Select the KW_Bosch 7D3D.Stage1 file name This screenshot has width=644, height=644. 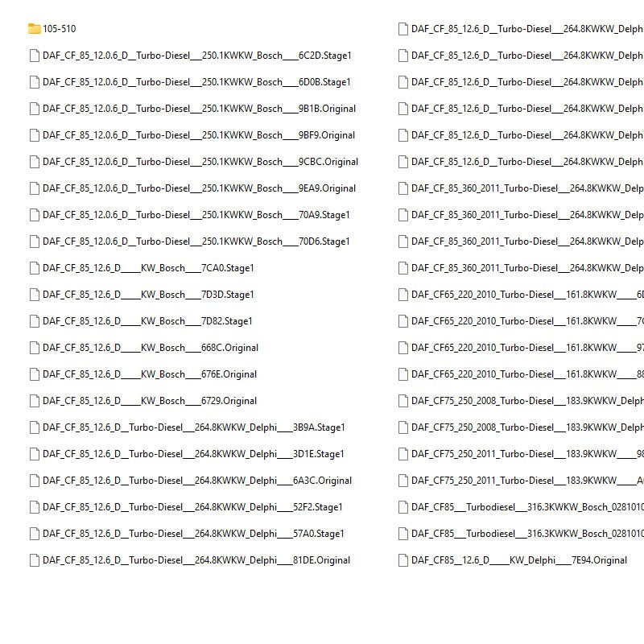point(148,295)
